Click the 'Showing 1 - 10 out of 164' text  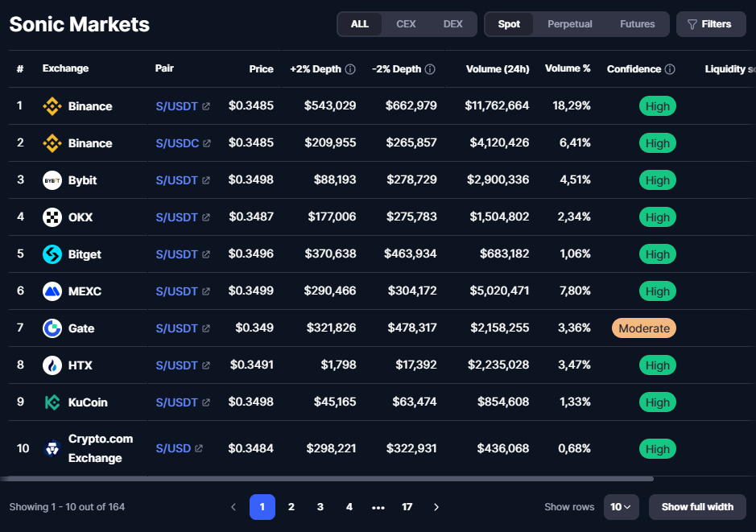(x=67, y=507)
